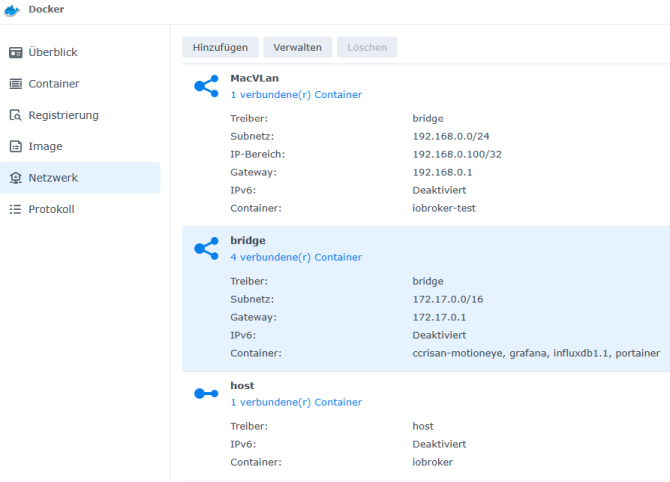Image resolution: width=670 pixels, height=482 pixels.
Task: Click the host network icon
Action: click(206, 394)
